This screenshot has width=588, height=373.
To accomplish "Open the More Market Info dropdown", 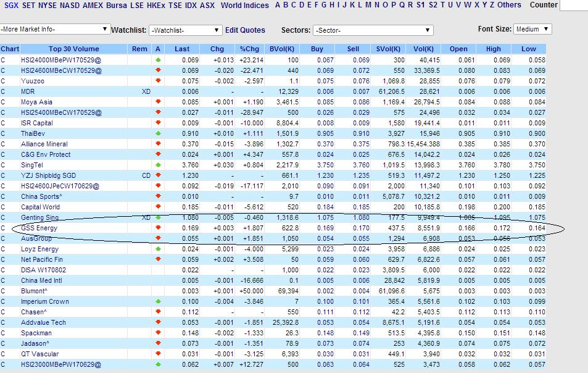I will coord(55,29).
